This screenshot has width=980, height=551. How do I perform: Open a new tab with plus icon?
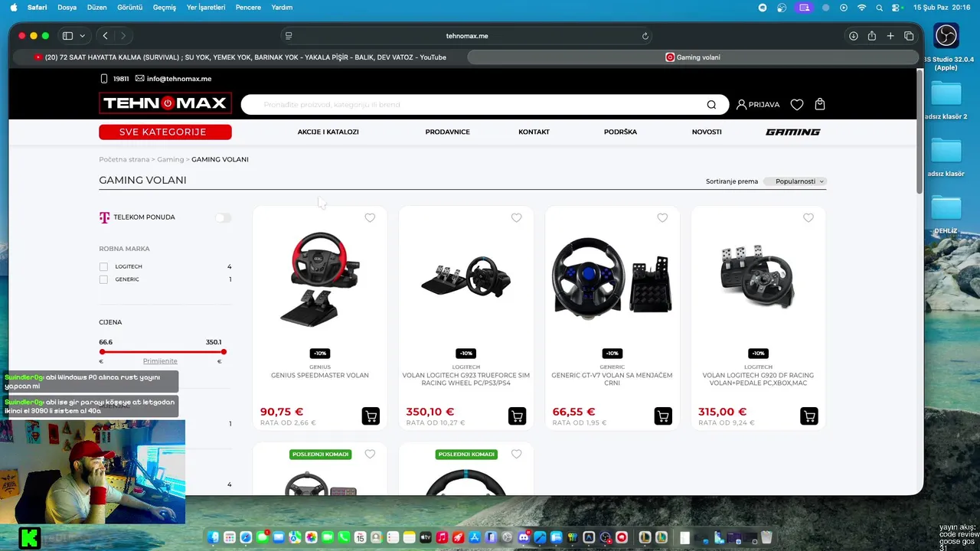pyautogui.click(x=890, y=36)
